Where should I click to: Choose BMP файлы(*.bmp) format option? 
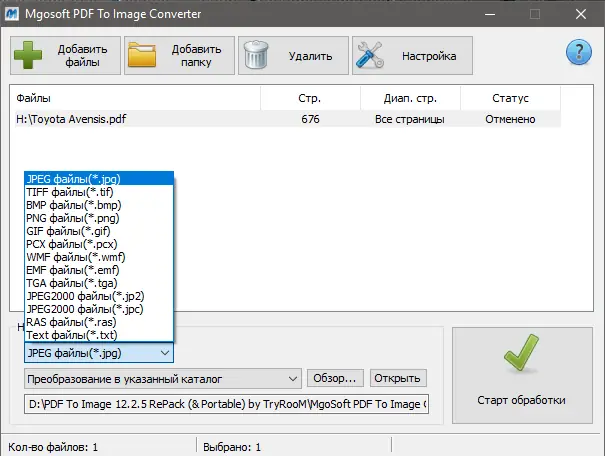(99, 205)
